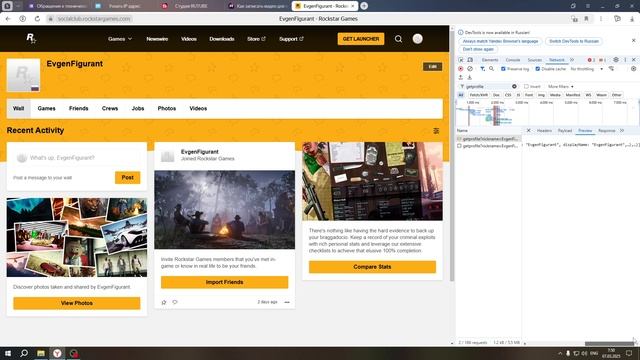
Task: Open Windows notification center
Action: [629, 353]
